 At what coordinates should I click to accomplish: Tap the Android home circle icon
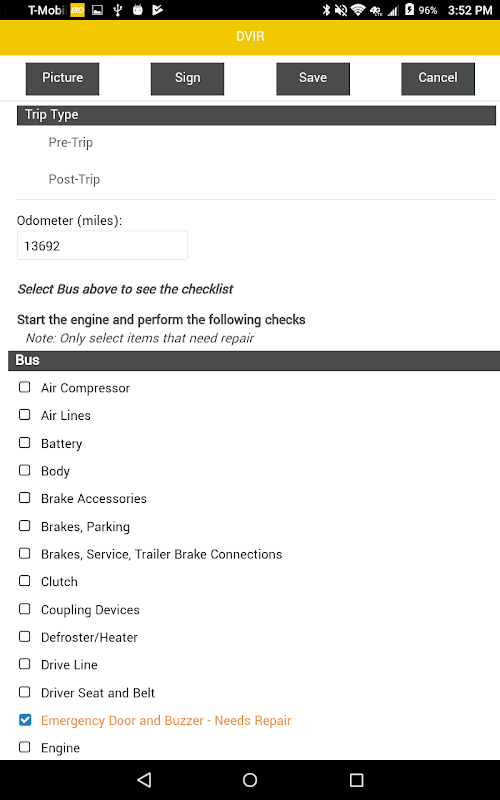(250, 779)
